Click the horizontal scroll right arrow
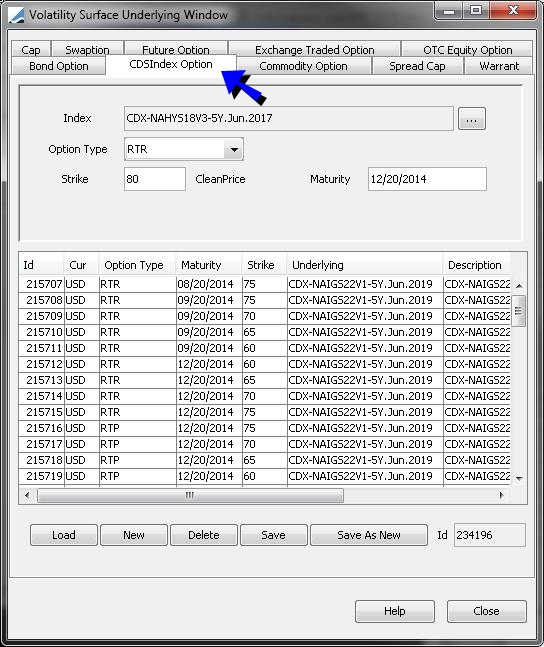Viewport: 544px width, 647px height. coord(501,495)
